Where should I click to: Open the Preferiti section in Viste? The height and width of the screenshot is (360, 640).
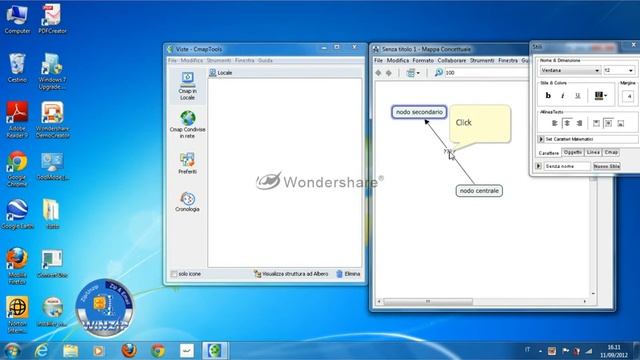[187, 163]
